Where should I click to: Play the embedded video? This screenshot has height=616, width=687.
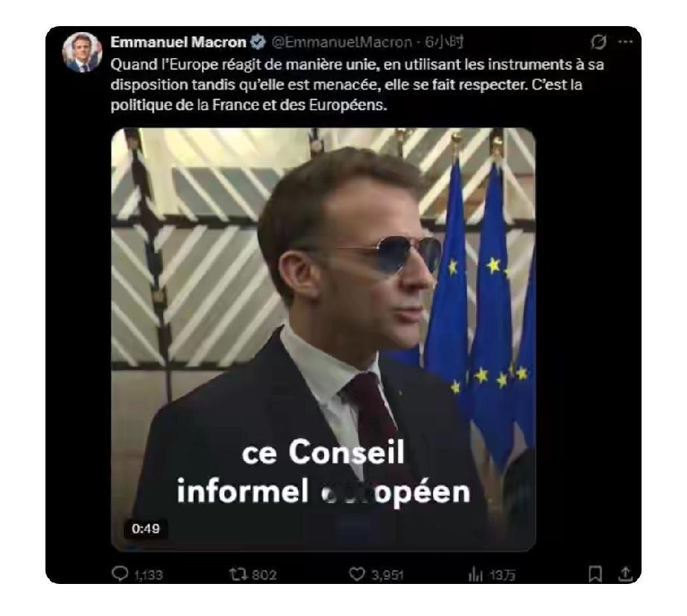click(x=323, y=340)
